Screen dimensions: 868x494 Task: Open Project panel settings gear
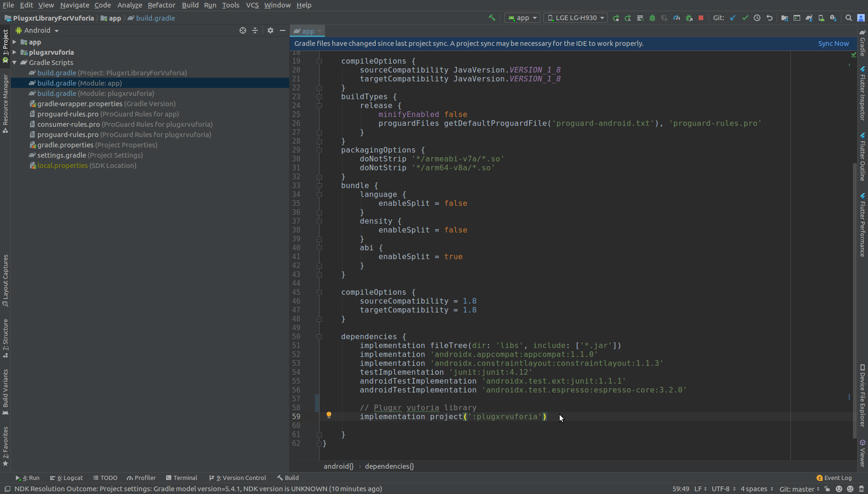click(270, 30)
